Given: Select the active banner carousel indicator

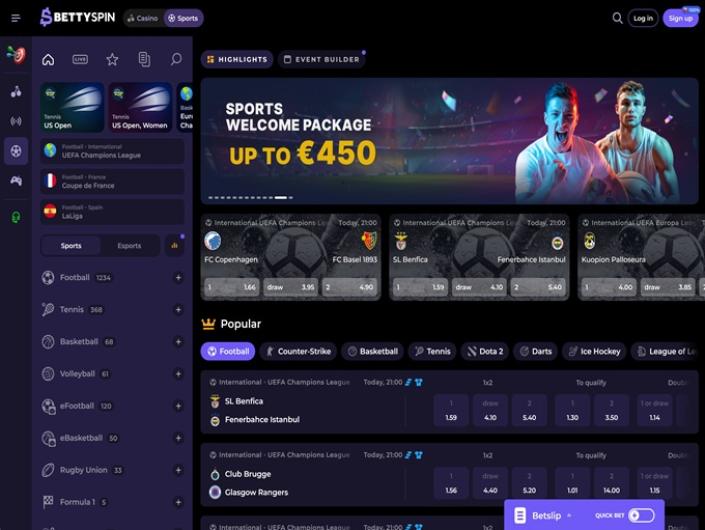Looking at the screenshot, I should [x=281, y=197].
